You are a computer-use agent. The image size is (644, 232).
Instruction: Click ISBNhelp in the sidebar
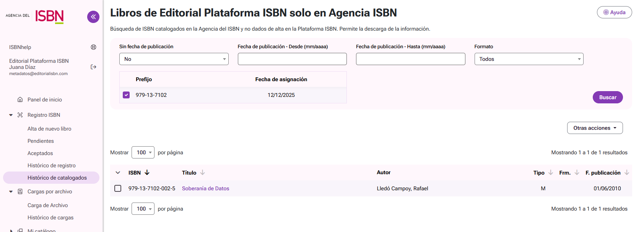(x=20, y=47)
